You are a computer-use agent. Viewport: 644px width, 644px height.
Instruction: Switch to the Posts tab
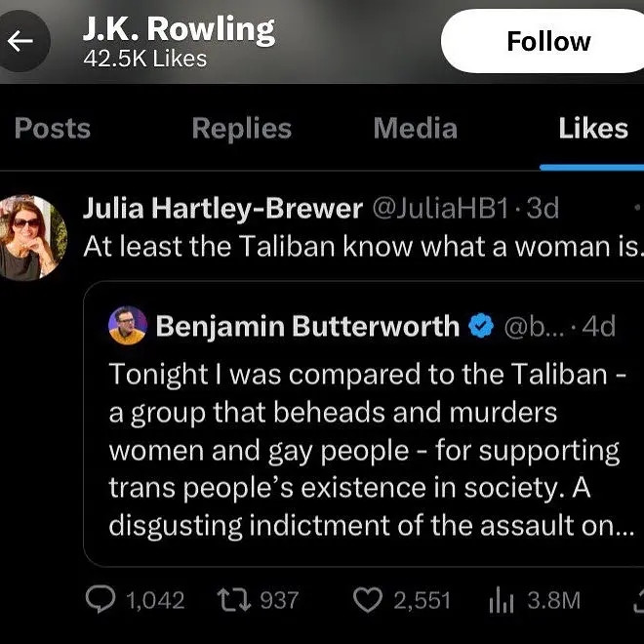click(53, 129)
